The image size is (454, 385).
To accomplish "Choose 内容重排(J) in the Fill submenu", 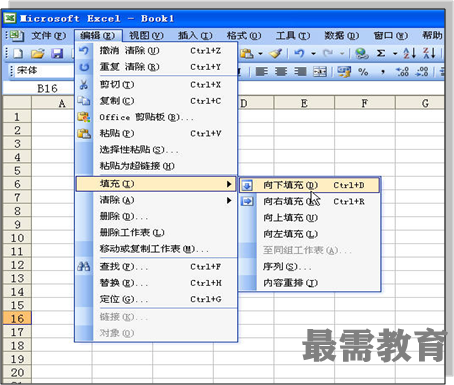I will click(x=310, y=283).
